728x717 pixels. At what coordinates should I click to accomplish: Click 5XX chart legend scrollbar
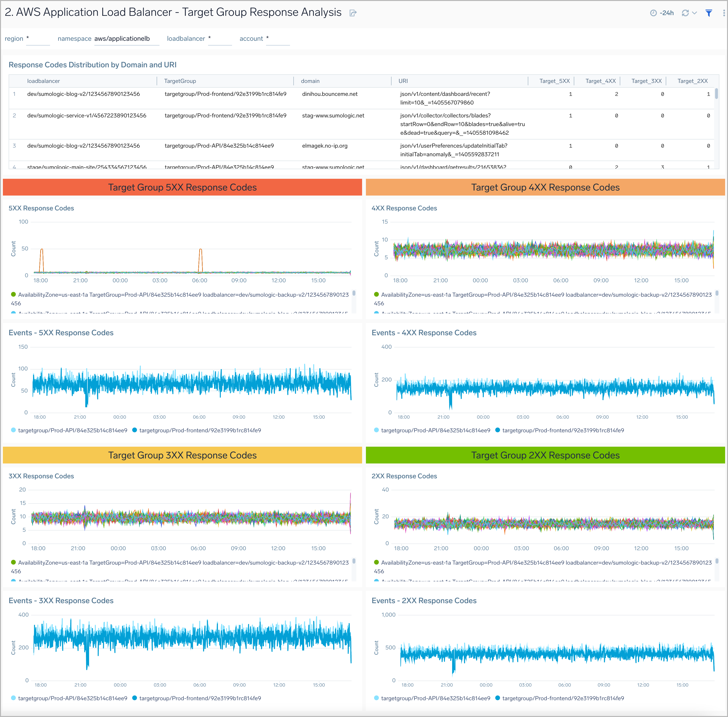point(354,293)
